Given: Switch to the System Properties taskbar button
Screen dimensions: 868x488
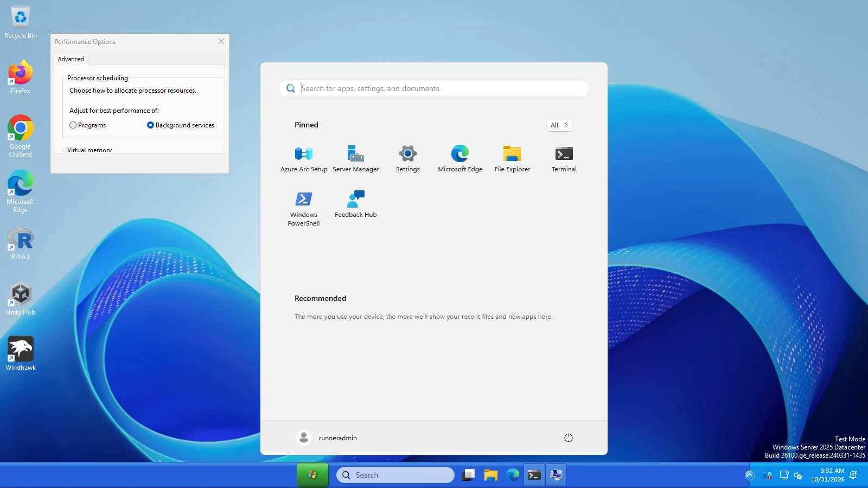Looking at the screenshot, I should click(x=556, y=475).
